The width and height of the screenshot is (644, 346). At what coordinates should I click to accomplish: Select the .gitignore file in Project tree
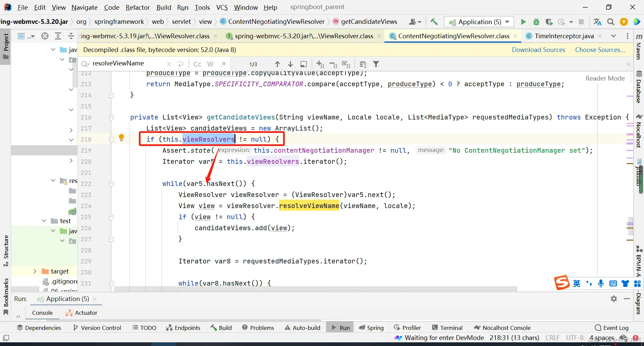coord(60,281)
